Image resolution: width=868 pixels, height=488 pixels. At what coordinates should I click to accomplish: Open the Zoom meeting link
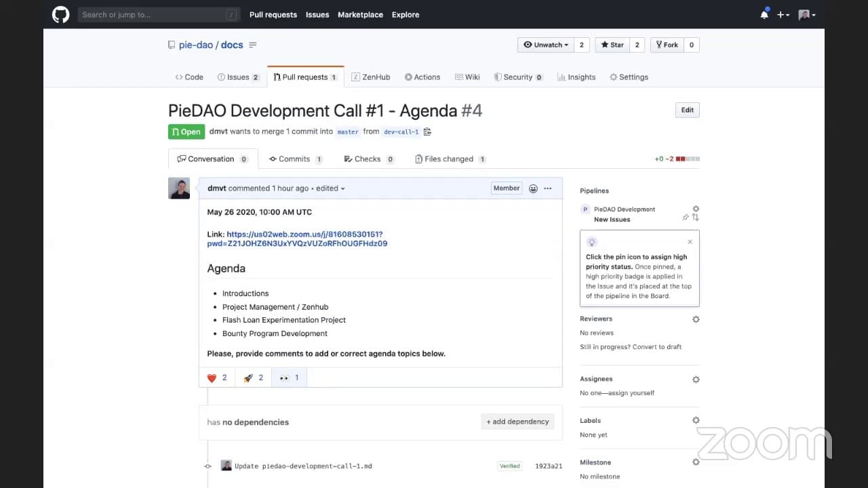tap(297, 239)
